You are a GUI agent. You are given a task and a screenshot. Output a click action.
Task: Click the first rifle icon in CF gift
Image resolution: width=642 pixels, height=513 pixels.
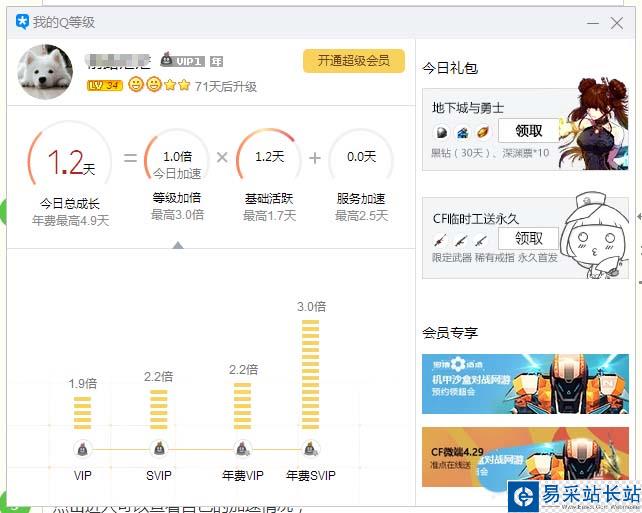[440, 240]
